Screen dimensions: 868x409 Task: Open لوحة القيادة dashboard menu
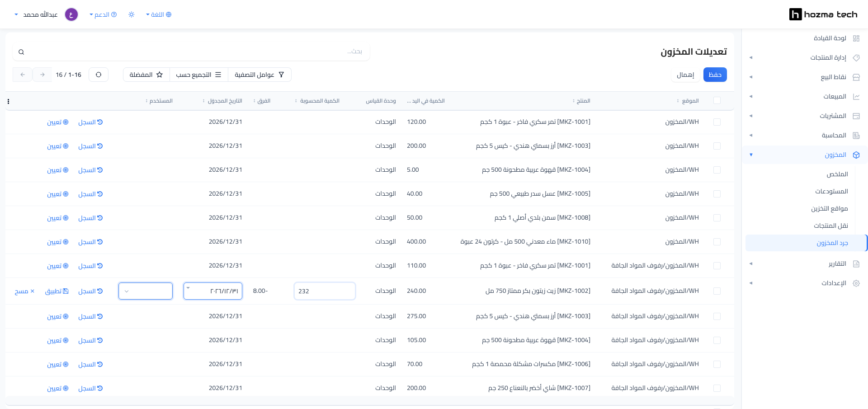[805, 38]
